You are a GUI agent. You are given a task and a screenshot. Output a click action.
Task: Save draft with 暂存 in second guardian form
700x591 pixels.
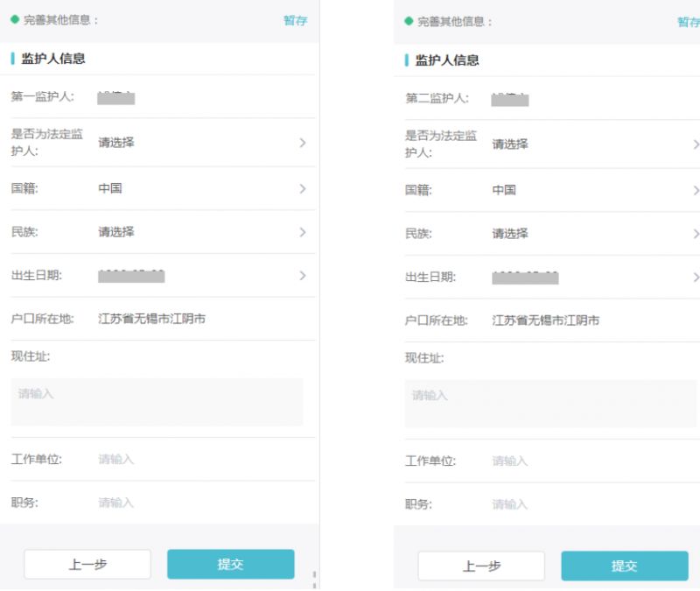(x=689, y=23)
